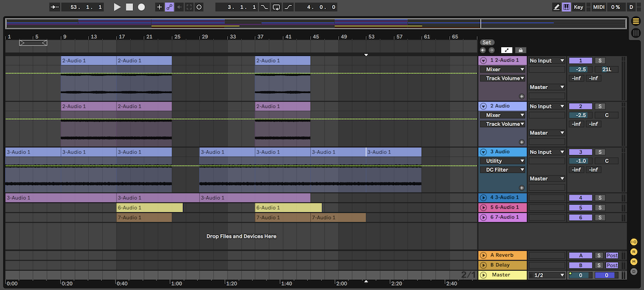
Task: Solo the 2 Audio track
Action: click(x=600, y=106)
